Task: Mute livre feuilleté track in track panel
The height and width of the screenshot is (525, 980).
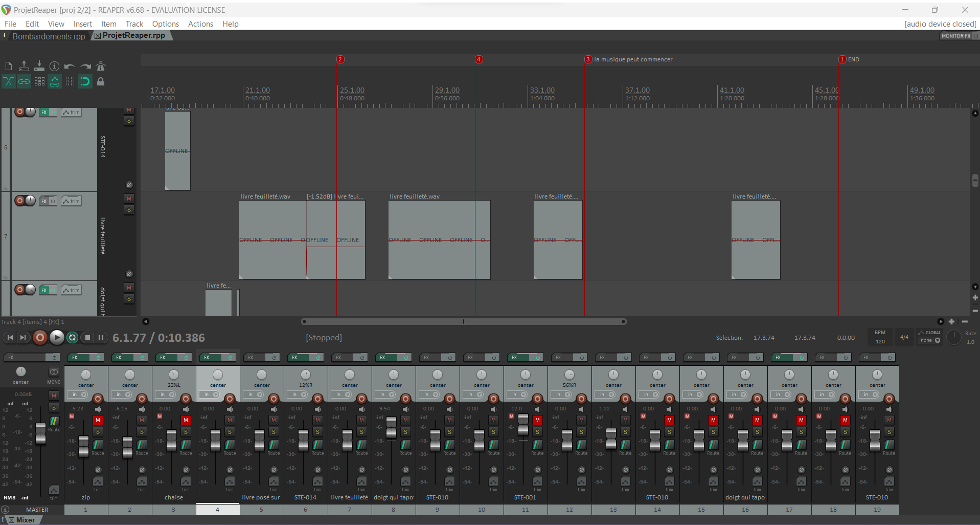Action: click(129, 199)
